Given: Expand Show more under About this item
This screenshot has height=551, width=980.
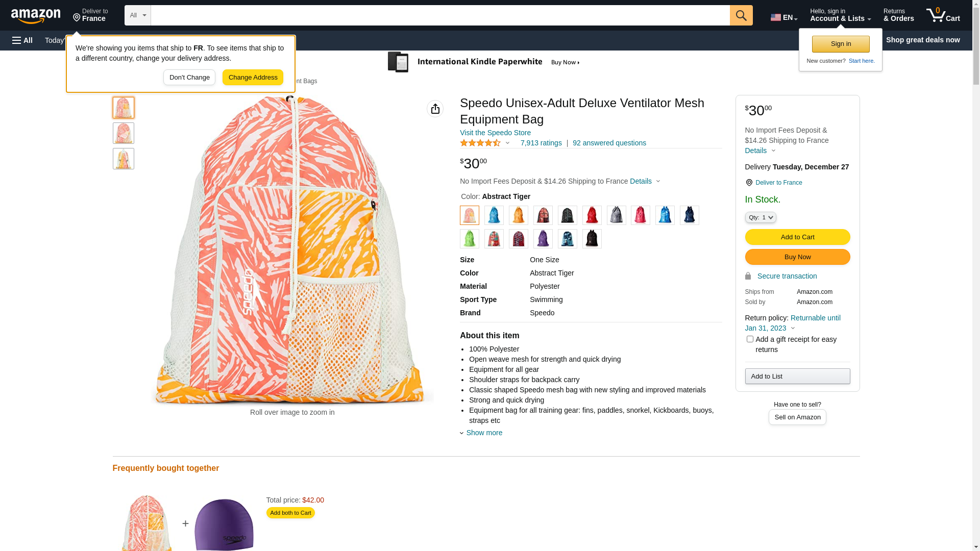Looking at the screenshot, I should pyautogui.click(x=483, y=433).
